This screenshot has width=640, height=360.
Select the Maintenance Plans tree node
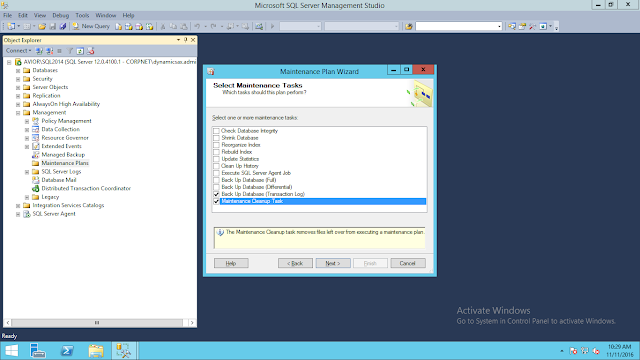click(x=65, y=163)
